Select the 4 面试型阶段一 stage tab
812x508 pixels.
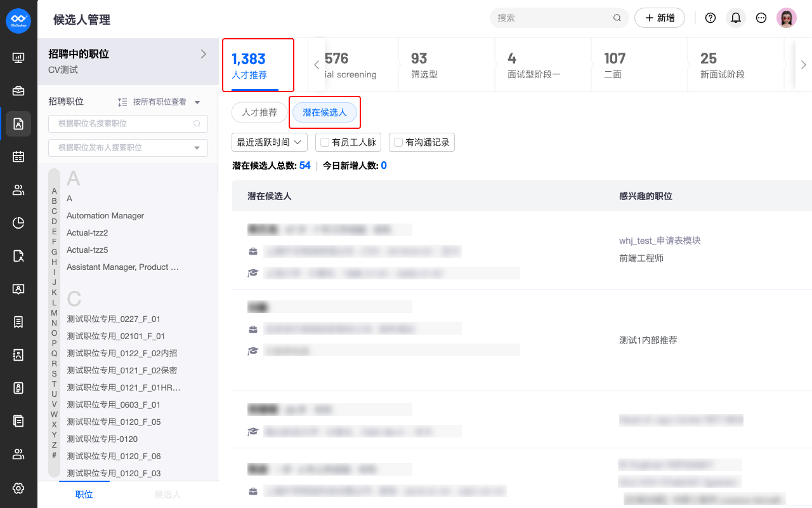(543, 65)
